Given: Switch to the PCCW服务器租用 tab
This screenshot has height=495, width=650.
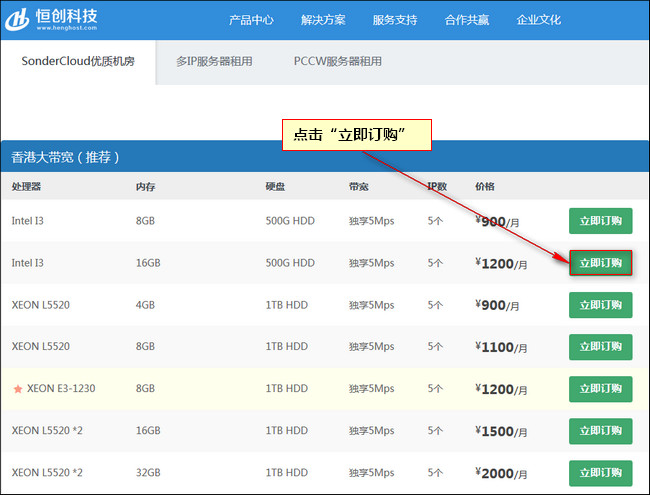Looking at the screenshot, I should tap(338, 62).
